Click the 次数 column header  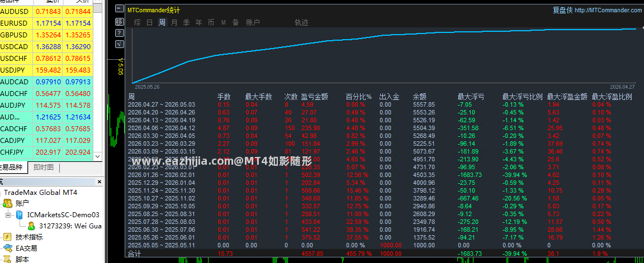click(x=291, y=97)
